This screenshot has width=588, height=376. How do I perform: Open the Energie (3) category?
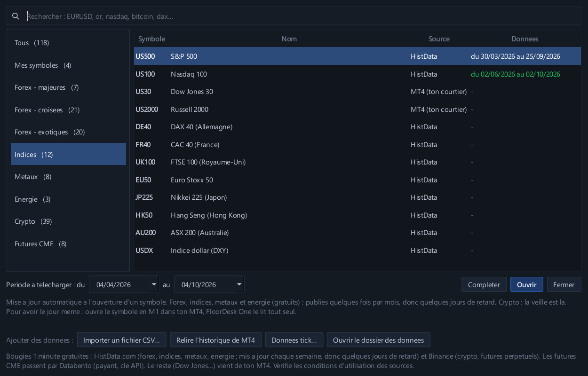point(68,199)
